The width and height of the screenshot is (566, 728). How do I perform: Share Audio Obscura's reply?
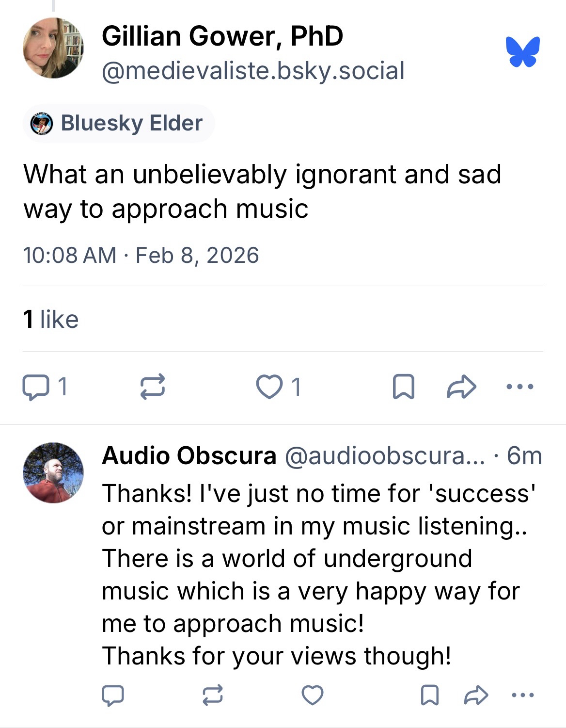point(475,695)
